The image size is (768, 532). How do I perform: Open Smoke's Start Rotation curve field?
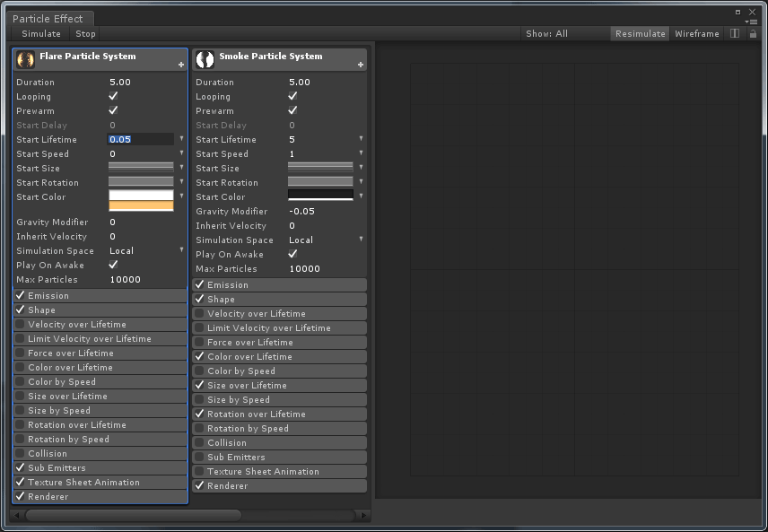[x=321, y=182]
